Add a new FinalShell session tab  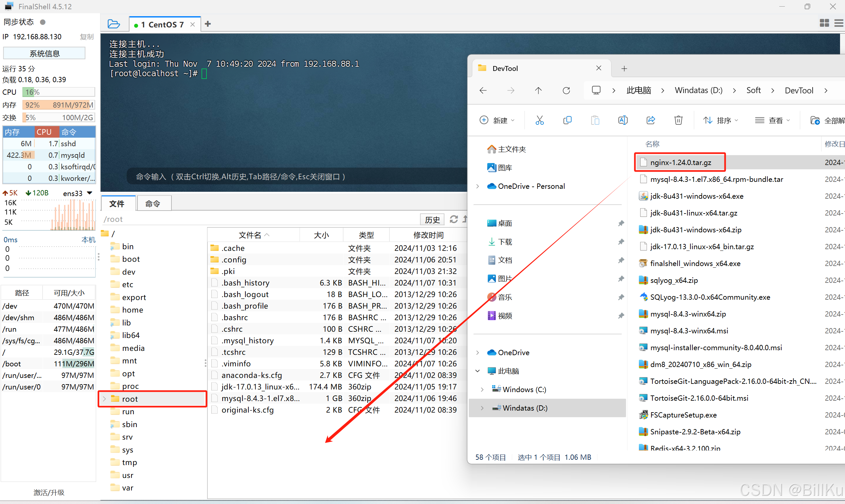(x=208, y=24)
